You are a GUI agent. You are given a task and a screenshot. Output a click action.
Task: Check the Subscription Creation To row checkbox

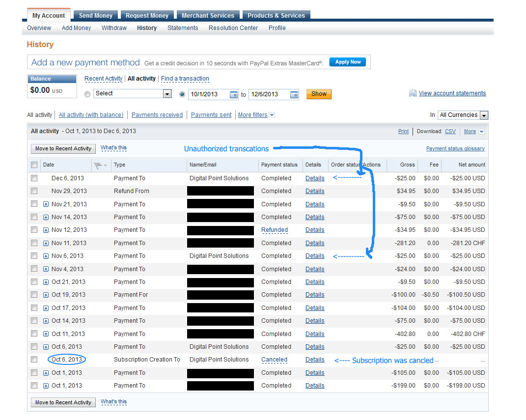click(x=34, y=359)
